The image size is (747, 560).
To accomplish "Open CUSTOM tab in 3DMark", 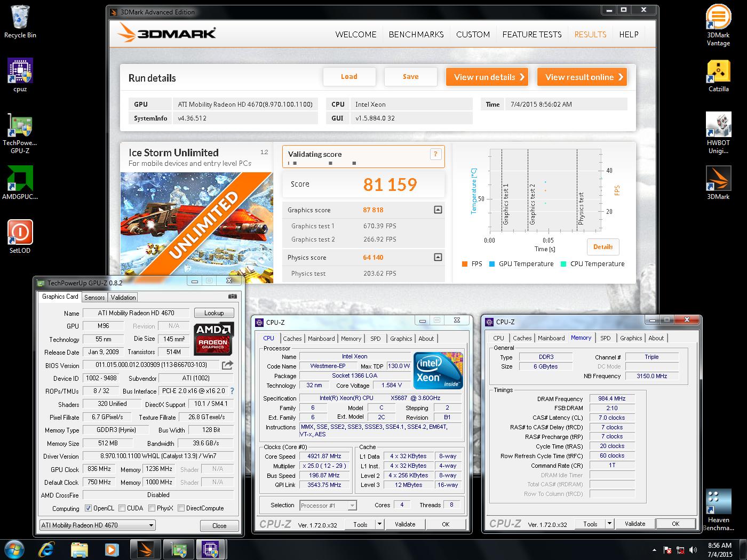I will pos(473,34).
